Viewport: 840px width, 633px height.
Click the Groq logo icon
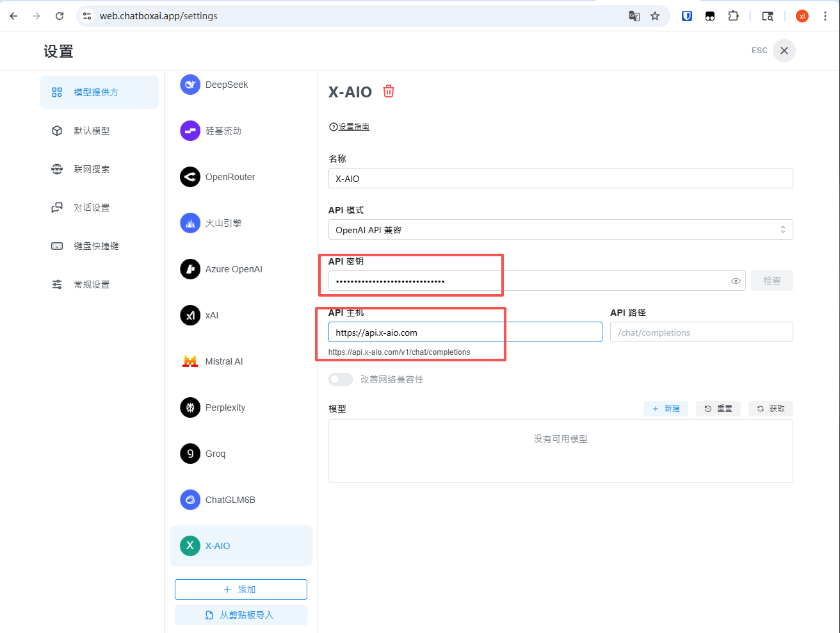click(190, 454)
